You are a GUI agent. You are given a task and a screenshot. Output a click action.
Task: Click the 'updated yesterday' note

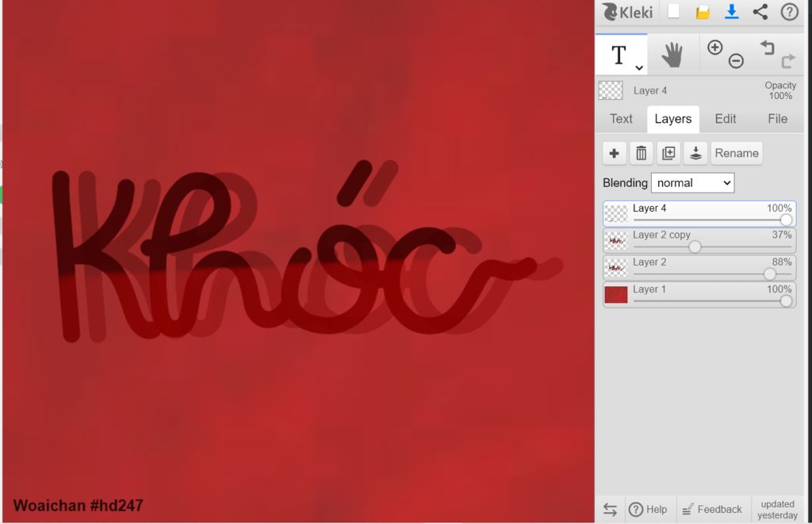pyautogui.click(x=777, y=510)
